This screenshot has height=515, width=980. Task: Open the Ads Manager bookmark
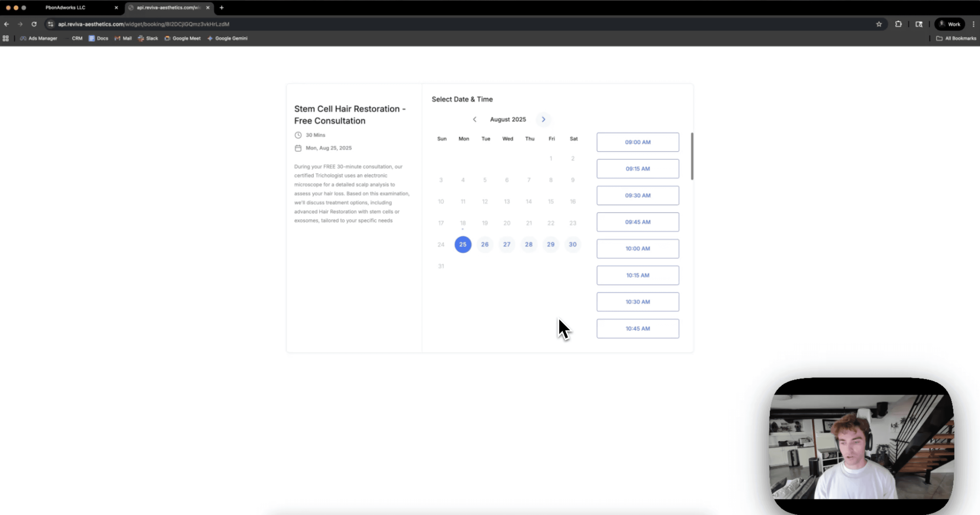39,38
